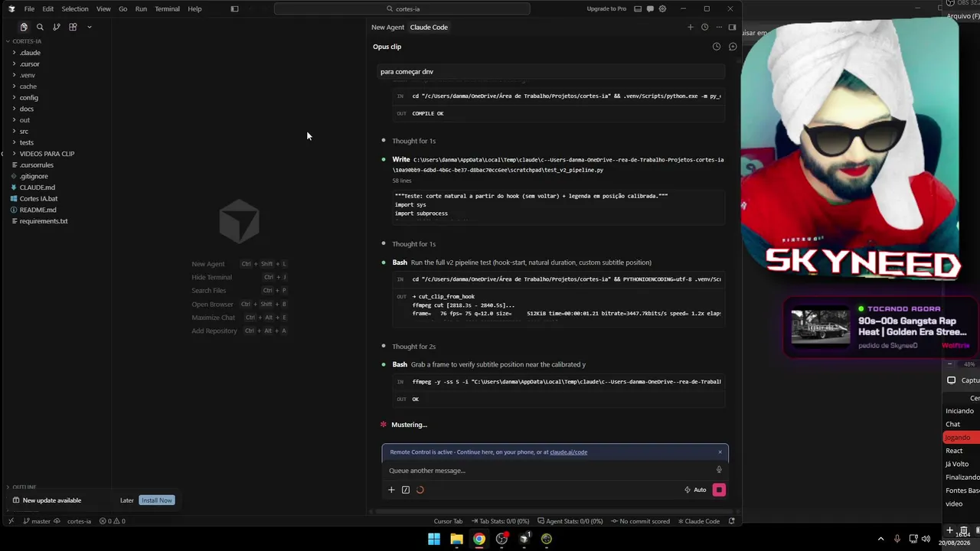Screen dimensions: 980x551
Task: Open the Extensions view icon
Action: point(73,27)
